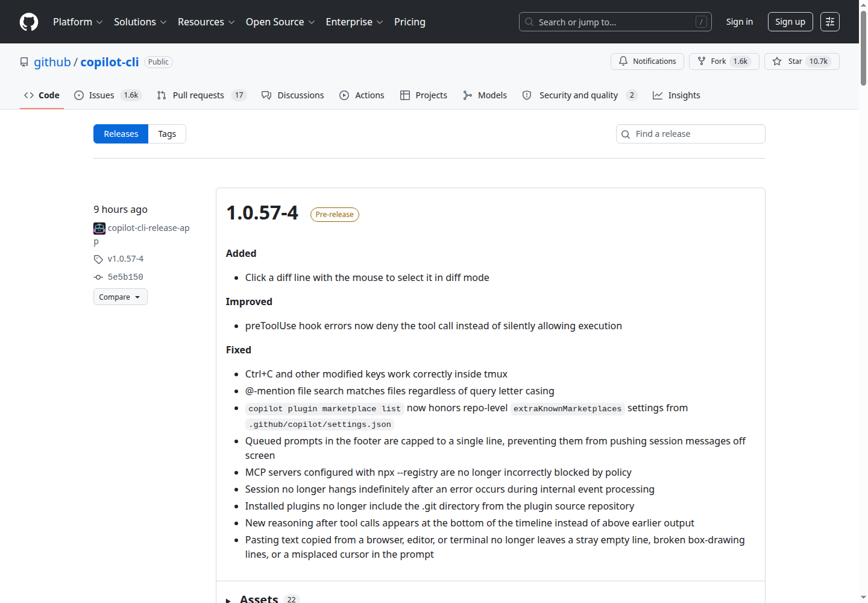Viewport: 868px width, 603px height.
Task: Switch to the Code tab
Action: click(x=42, y=95)
